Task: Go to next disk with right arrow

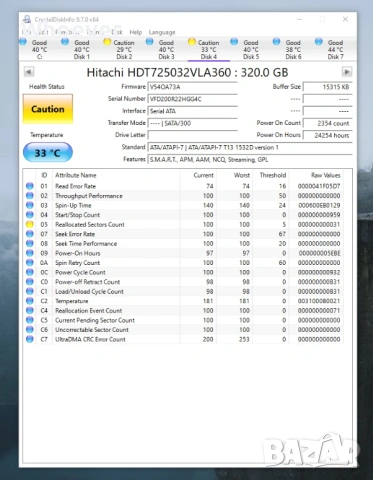Action: pos(347,72)
